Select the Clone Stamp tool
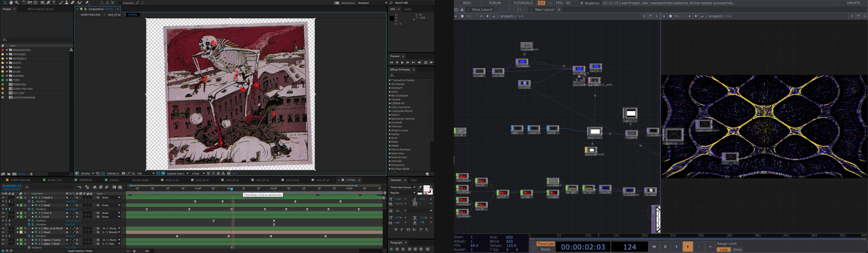The height and width of the screenshot is (253, 868). (x=67, y=2)
